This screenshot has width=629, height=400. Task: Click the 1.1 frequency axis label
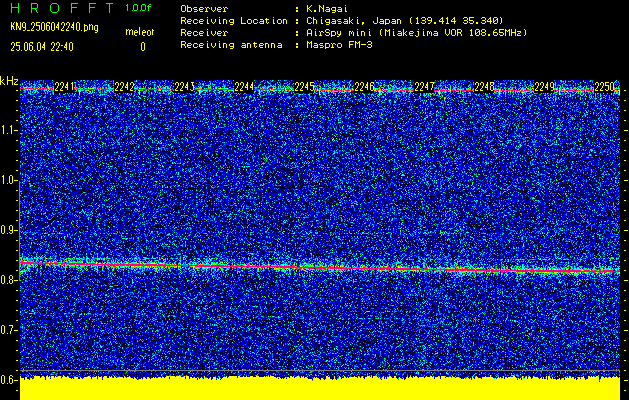(8, 130)
